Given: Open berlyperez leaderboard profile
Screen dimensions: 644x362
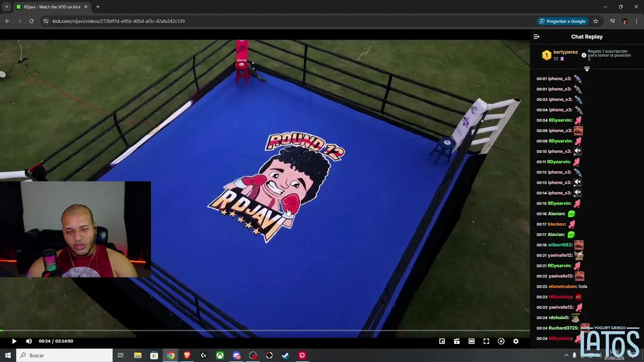Looking at the screenshot, I should [x=566, y=52].
